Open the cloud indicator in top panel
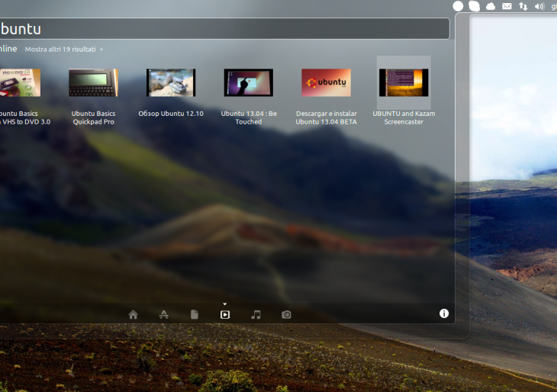The width and height of the screenshot is (557, 392). coord(491,6)
